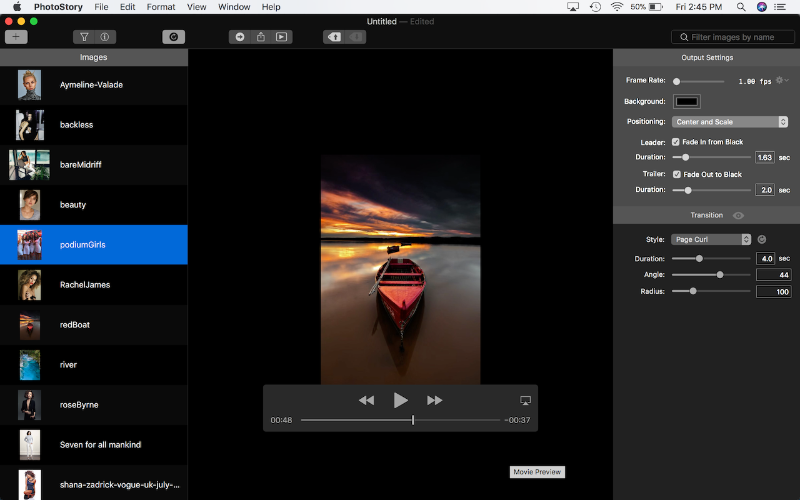800x500 pixels.
Task: Click the AirPlay icon in player controls
Action: pos(525,400)
